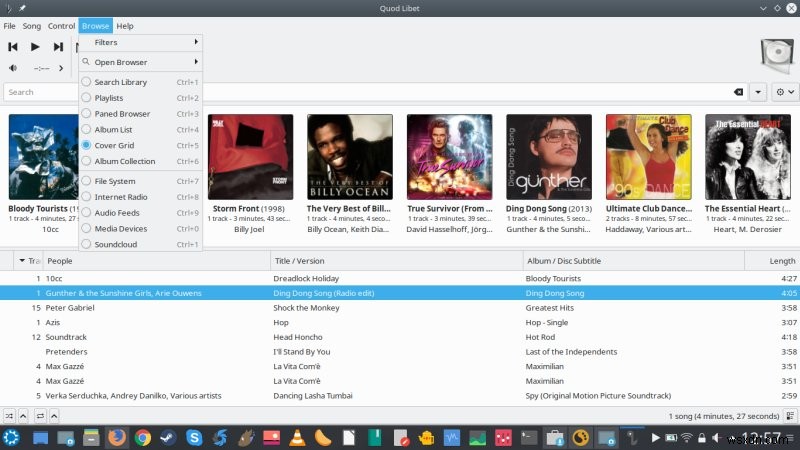Clear the search field with the erase icon
This screenshot has width=800, height=450.
coord(738,92)
